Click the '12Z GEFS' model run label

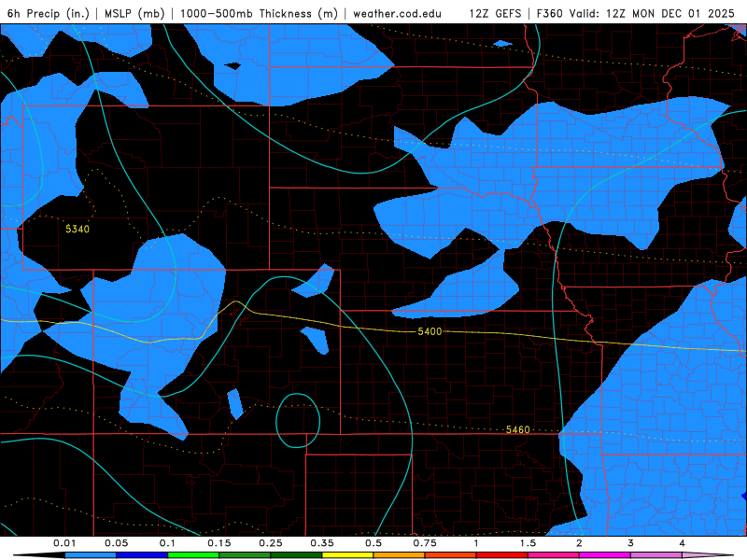tap(495, 13)
